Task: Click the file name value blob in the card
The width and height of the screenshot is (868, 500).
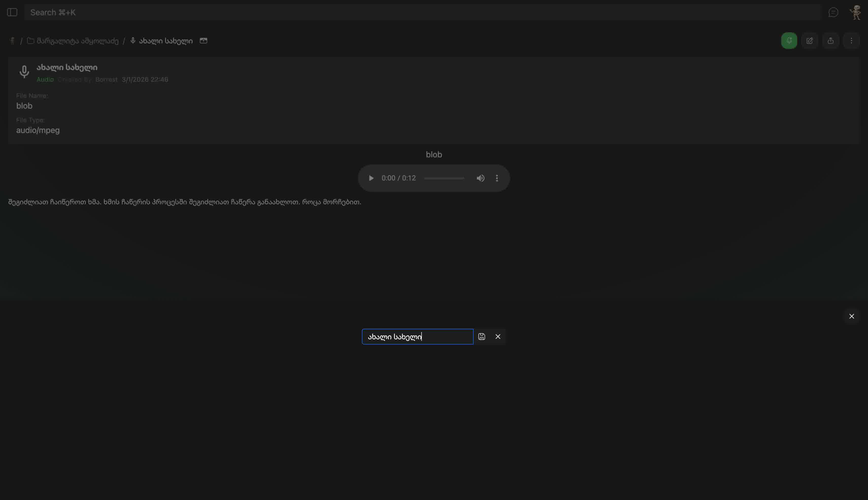Action: pos(24,106)
